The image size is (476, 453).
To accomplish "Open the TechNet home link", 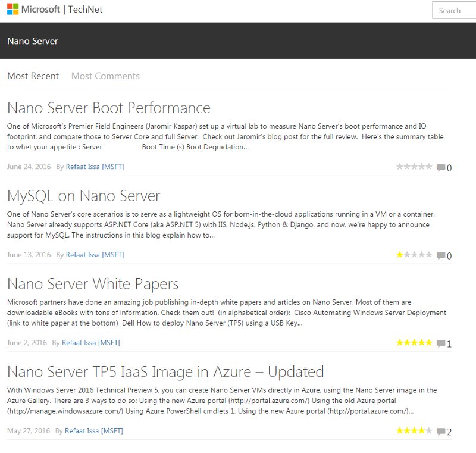I will (85, 10).
